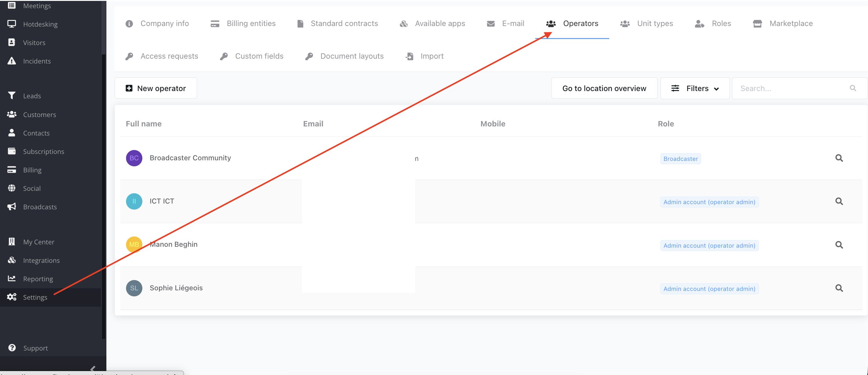Click the Broadcaster role tag
868x375 pixels.
680,159
